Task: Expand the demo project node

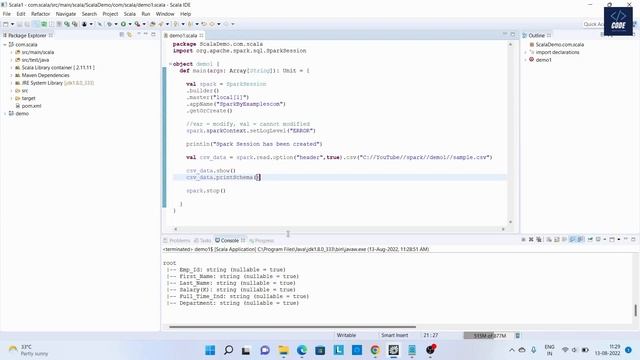Action: point(5,113)
